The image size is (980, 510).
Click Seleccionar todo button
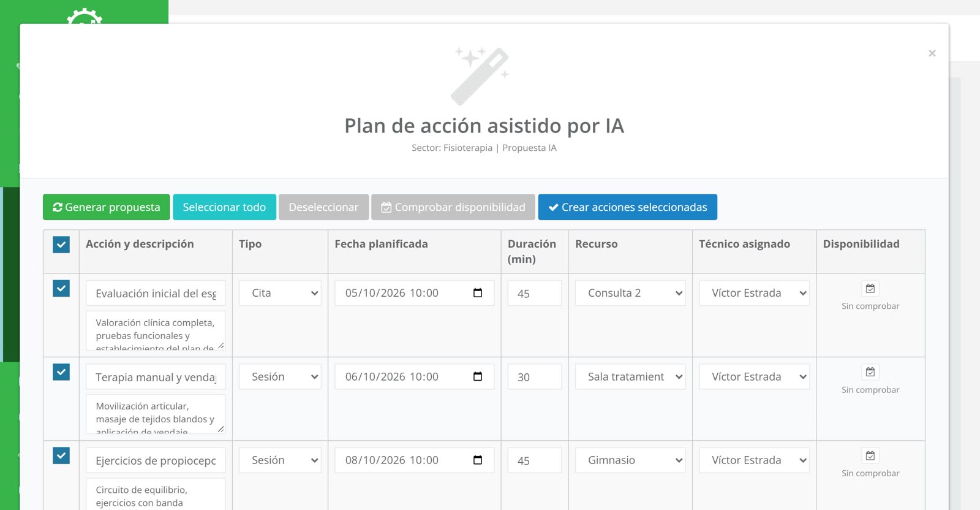pos(224,207)
